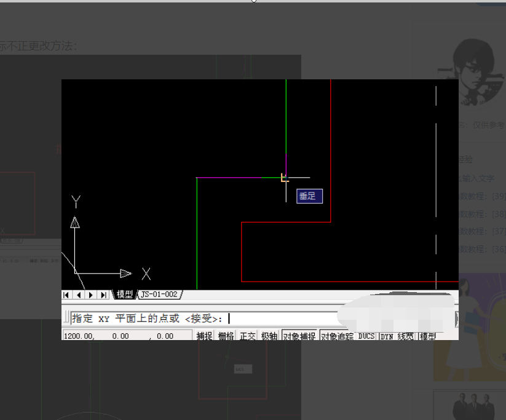
Task: Click into the command line prompt field
Action: click(x=204, y=319)
